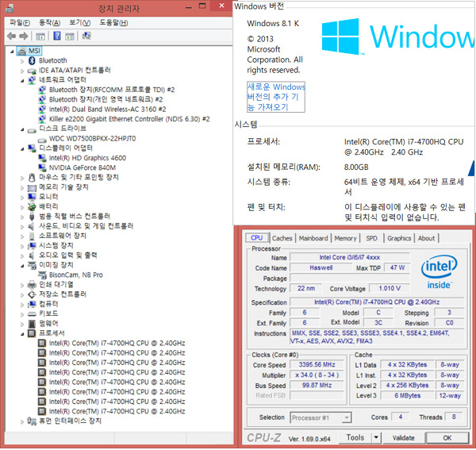The image size is (476, 450).
Task: Click the MSI computer root node icon
Action: click(x=21, y=51)
